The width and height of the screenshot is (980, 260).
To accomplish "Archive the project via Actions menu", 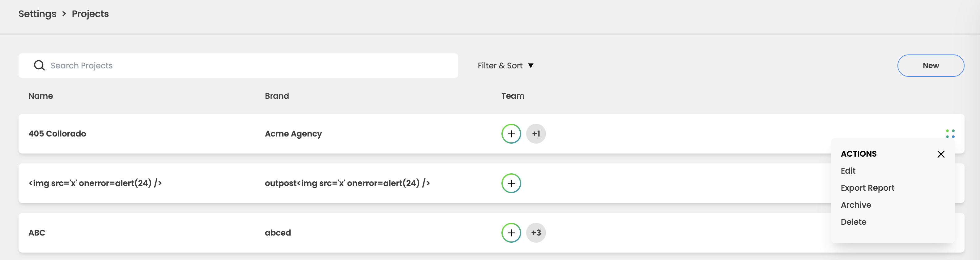I will [856, 205].
